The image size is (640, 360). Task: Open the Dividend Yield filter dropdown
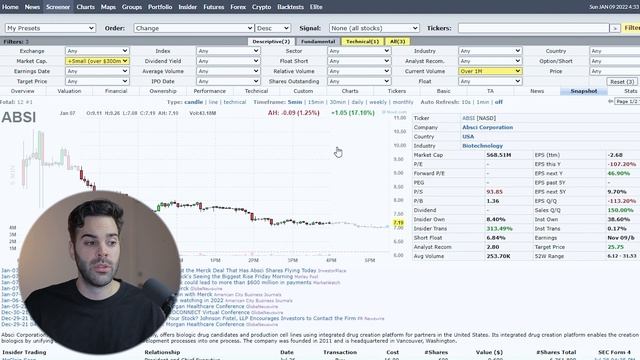228,61
